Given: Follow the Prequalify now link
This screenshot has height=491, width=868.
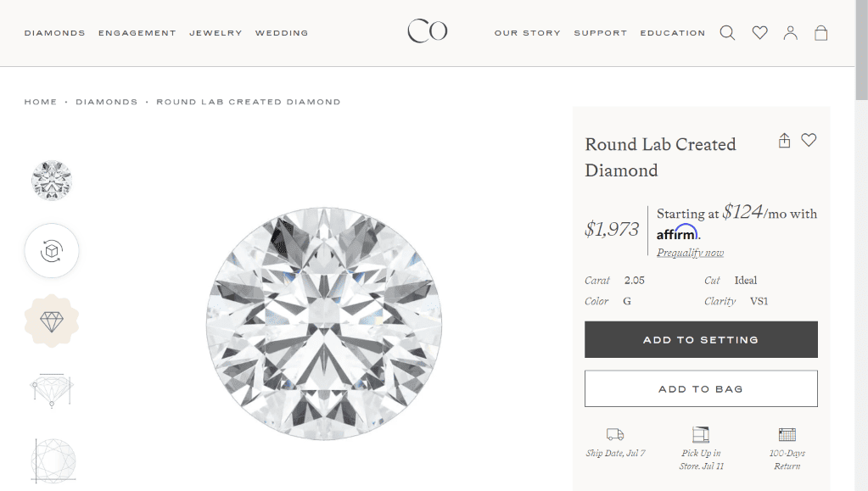Looking at the screenshot, I should (690, 253).
